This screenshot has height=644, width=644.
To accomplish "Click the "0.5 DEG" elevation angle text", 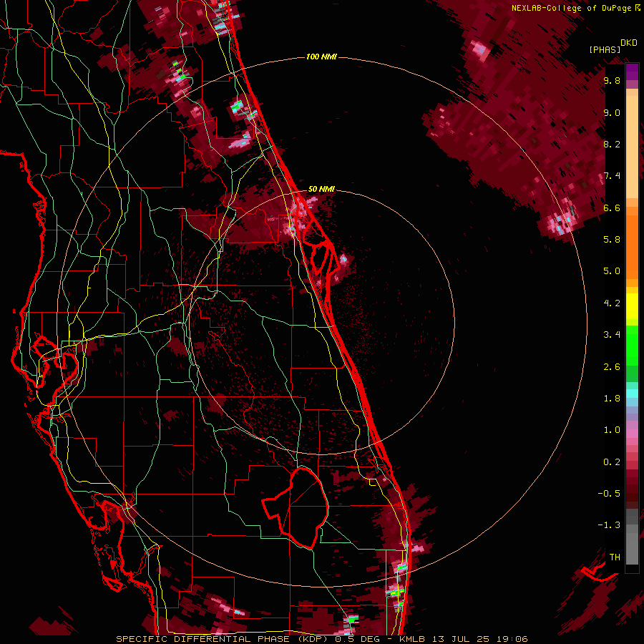I will 357,639.
